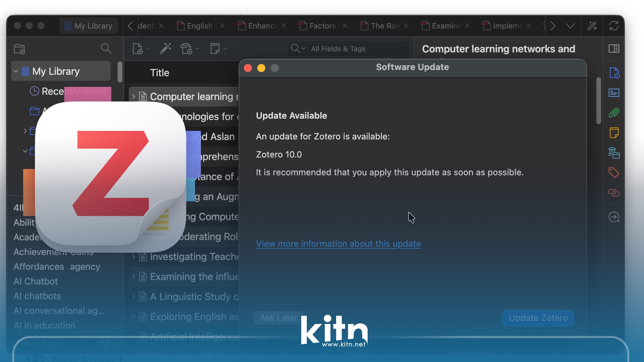Click the New Note toolbar icon
Image resolution: width=644 pixels, height=362 pixels.
coord(215,49)
